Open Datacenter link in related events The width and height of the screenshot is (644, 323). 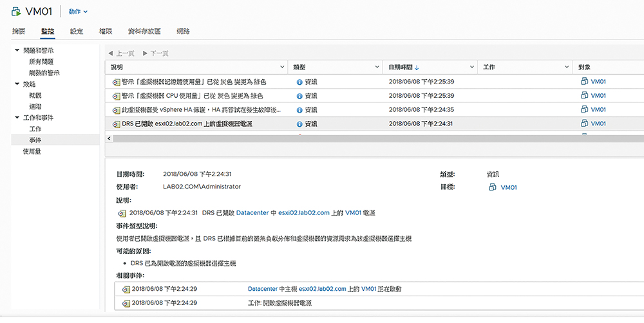coord(263,289)
